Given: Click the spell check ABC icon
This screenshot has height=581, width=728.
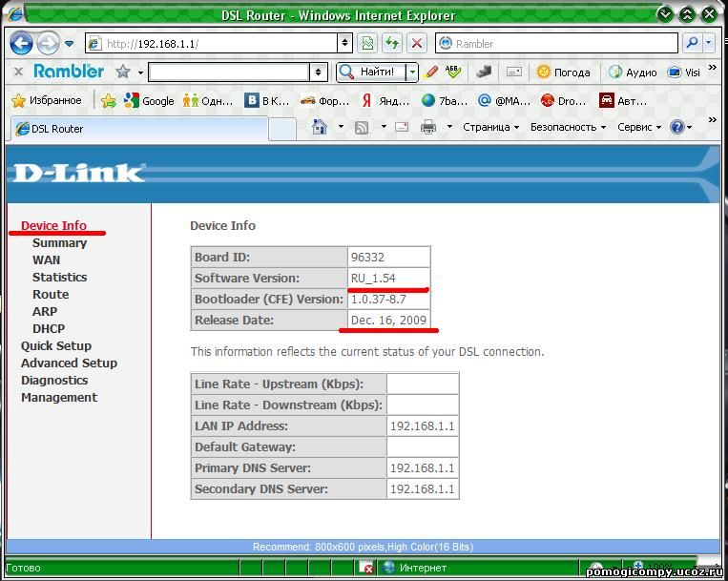Looking at the screenshot, I should click(452, 72).
